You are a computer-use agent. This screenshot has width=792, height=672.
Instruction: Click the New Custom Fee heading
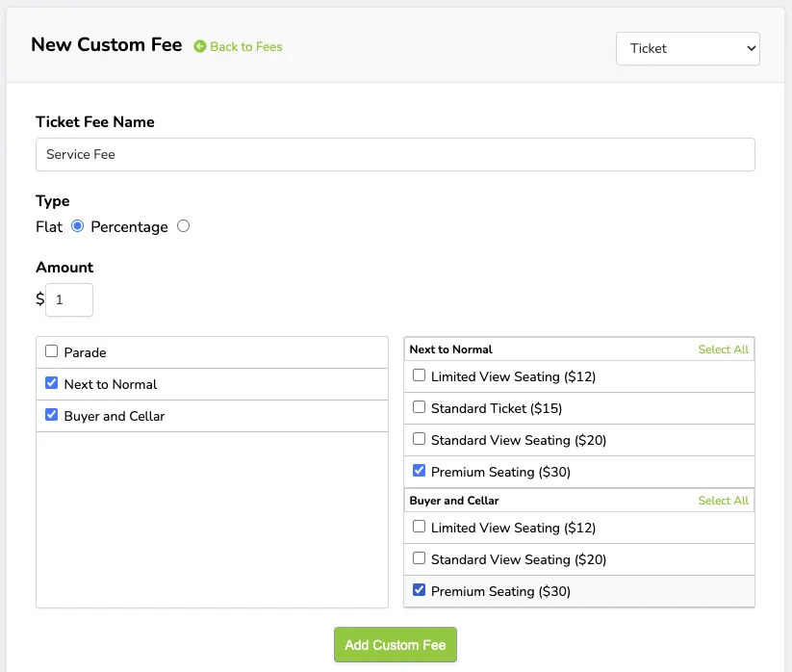pos(106,44)
